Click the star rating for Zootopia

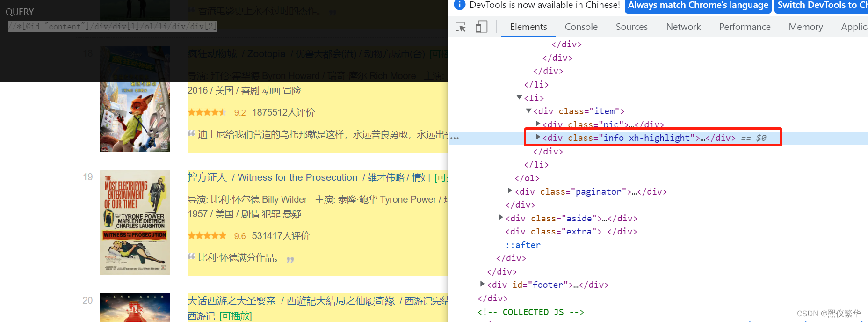tap(207, 112)
